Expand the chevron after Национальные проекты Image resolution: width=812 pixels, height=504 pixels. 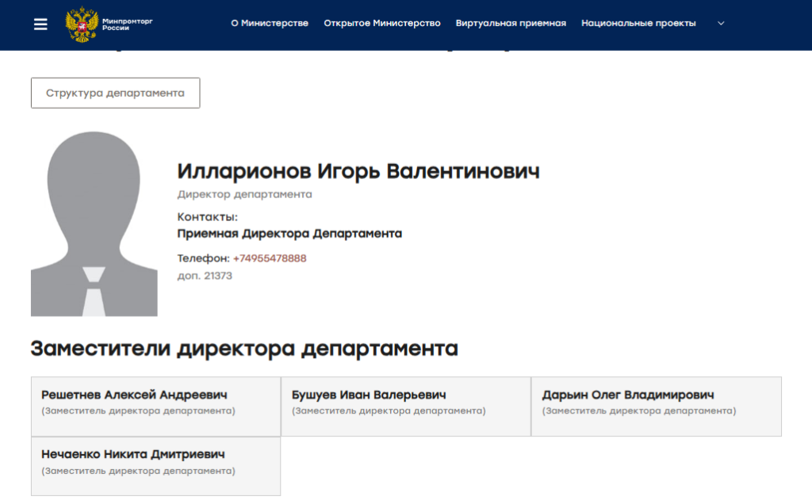(x=721, y=23)
